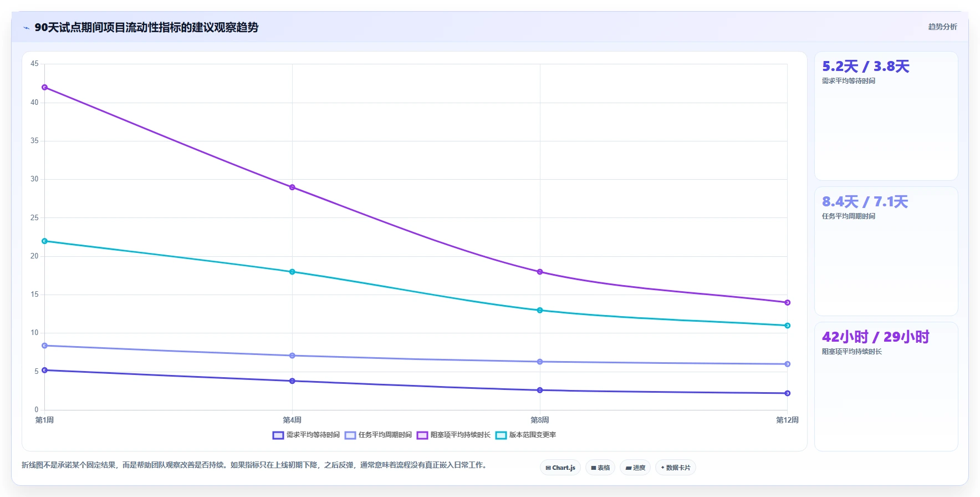Select the 数据卡片 tag
The width and height of the screenshot is (980, 497).
click(x=676, y=468)
